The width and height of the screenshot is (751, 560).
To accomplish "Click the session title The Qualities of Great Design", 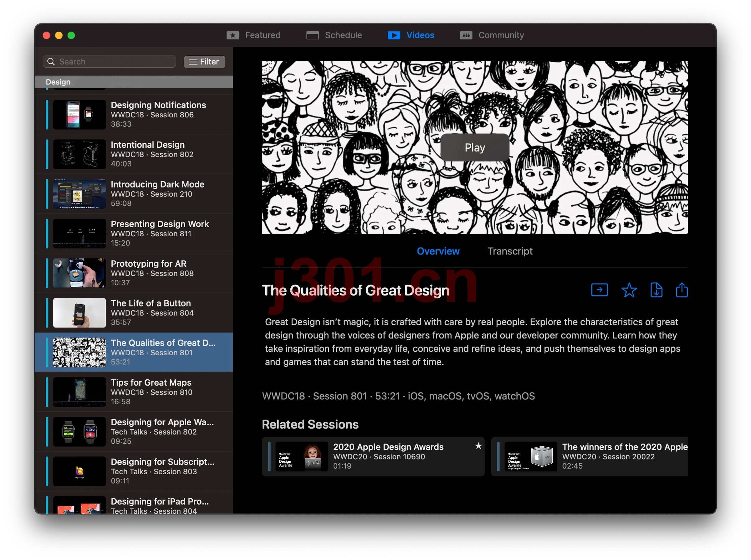I will click(355, 290).
